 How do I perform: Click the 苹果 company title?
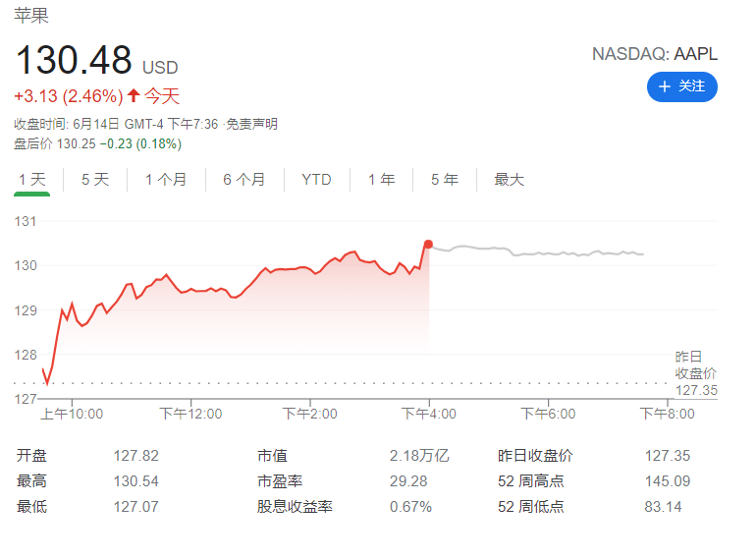tap(31, 17)
